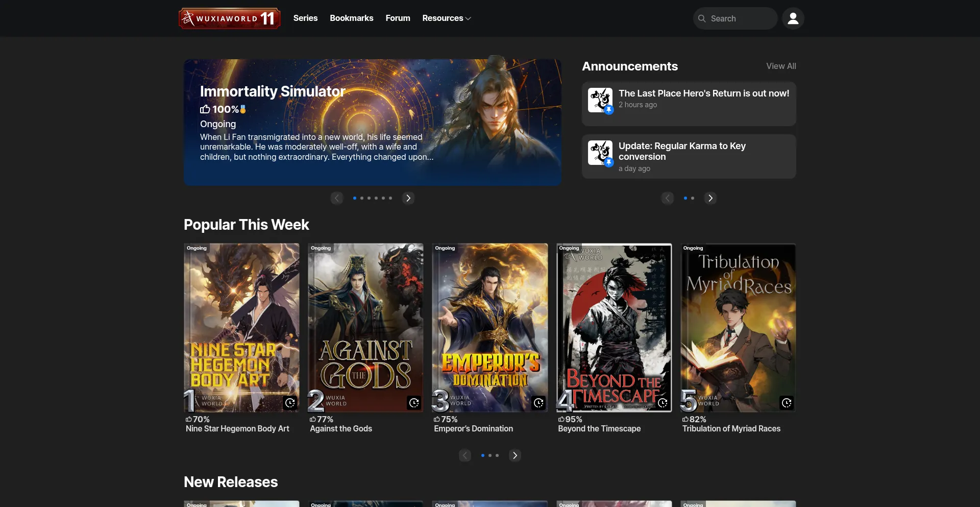Show next Popular This Week page arrow

[514, 455]
